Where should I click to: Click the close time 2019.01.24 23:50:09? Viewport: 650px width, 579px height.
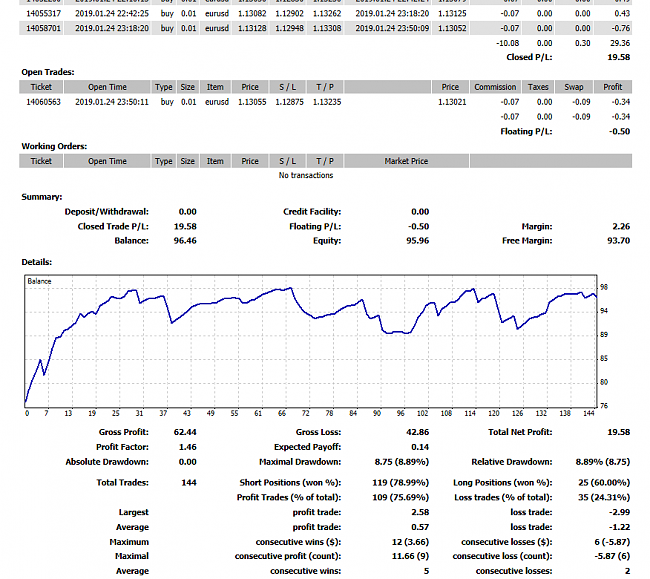tap(392, 28)
